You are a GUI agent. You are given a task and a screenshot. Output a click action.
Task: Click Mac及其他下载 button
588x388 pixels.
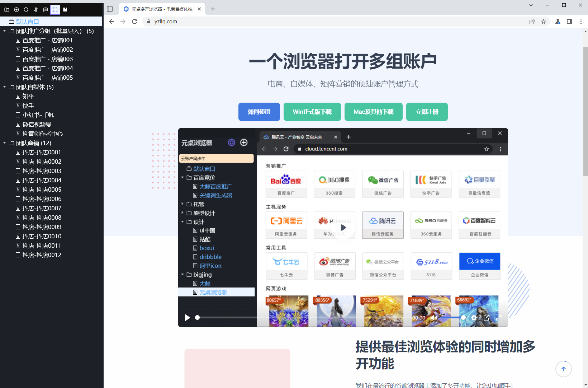coord(374,112)
